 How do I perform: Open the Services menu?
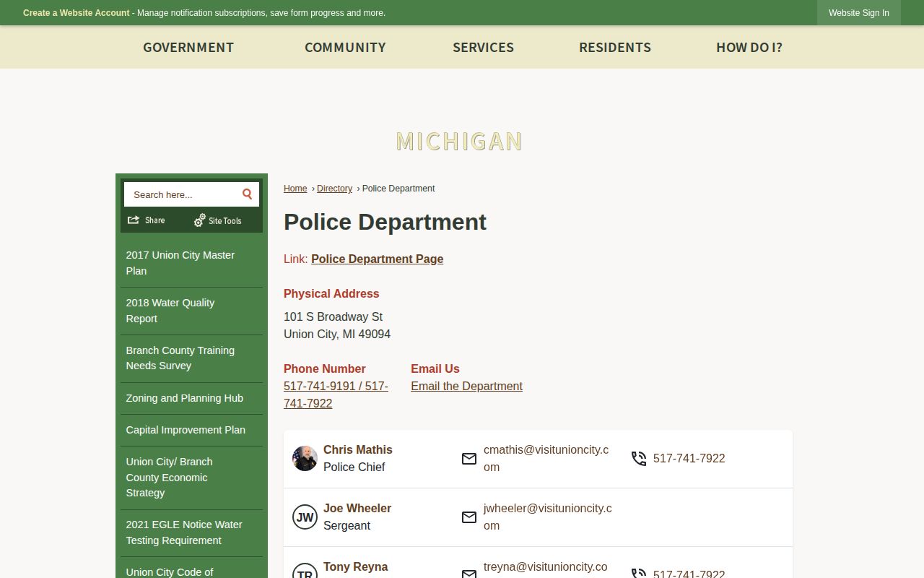click(x=483, y=47)
